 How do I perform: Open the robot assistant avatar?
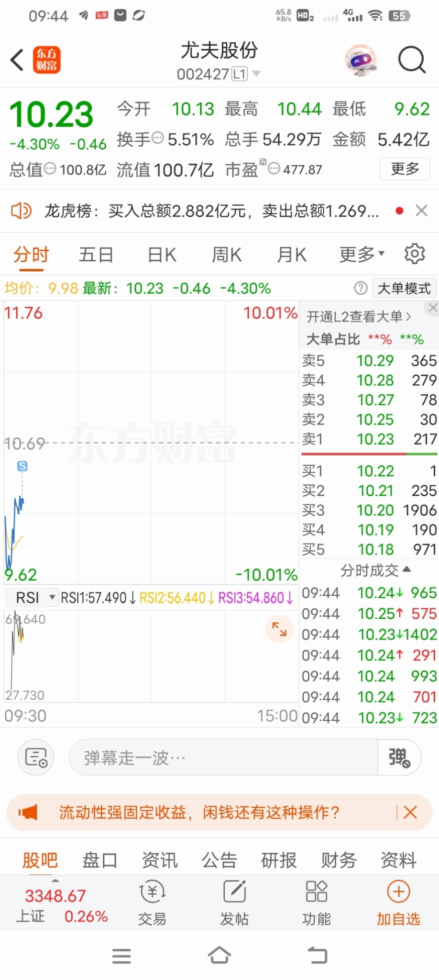tap(361, 60)
